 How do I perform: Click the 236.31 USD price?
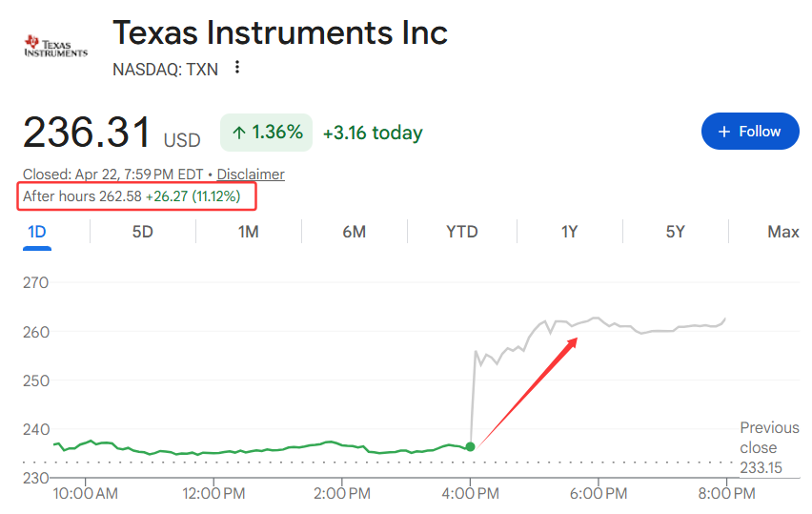click(x=112, y=133)
